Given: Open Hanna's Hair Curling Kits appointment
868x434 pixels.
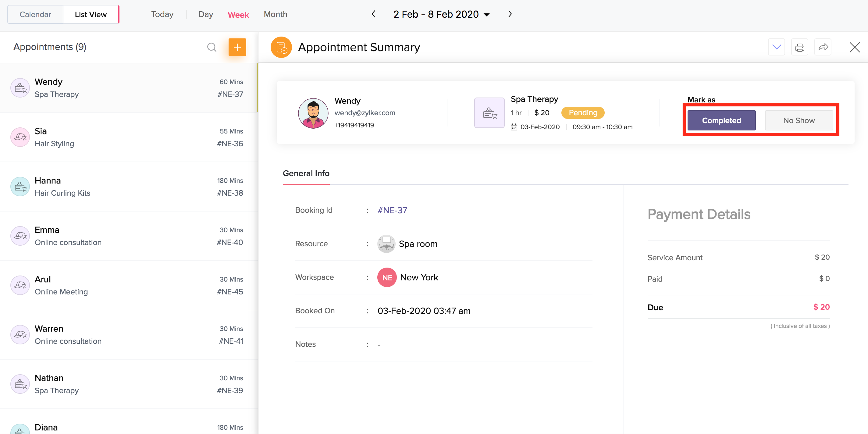Looking at the screenshot, I should coord(128,187).
